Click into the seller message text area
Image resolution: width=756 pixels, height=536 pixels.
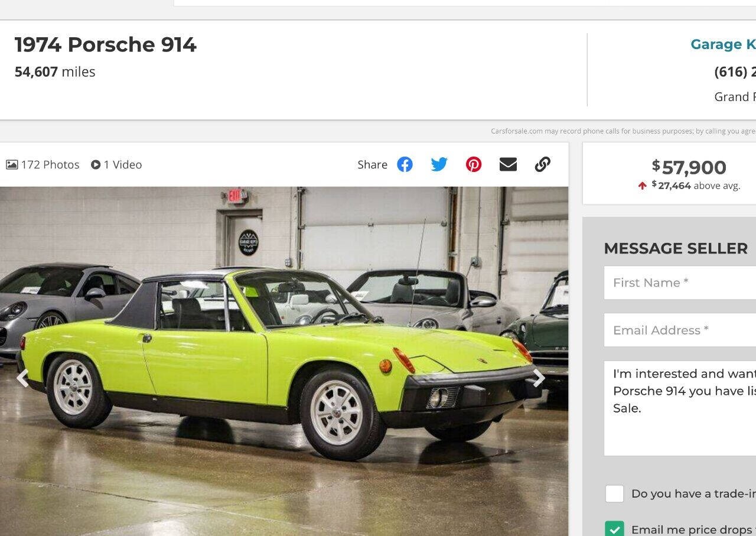pyautogui.click(x=680, y=408)
